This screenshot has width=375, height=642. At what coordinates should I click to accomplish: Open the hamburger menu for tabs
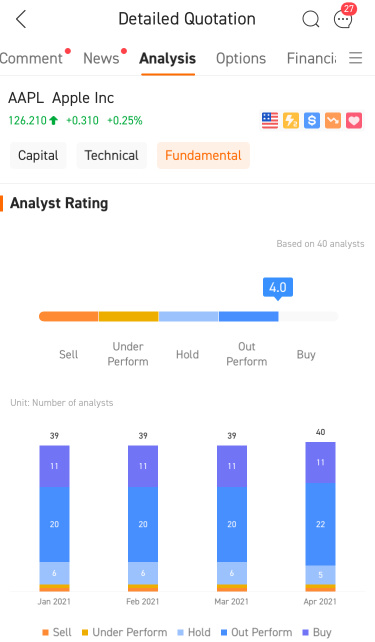tap(355, 58)
